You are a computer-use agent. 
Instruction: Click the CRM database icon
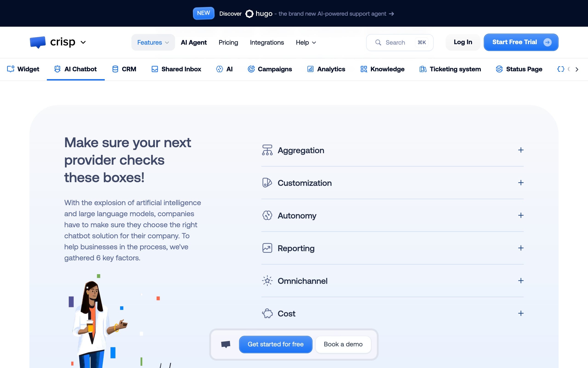(x=115, y=69)
